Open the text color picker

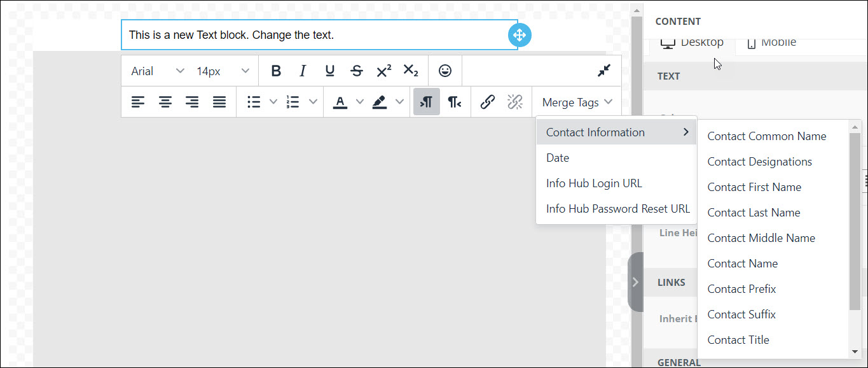pyautogui.click(x=340, y=103)
